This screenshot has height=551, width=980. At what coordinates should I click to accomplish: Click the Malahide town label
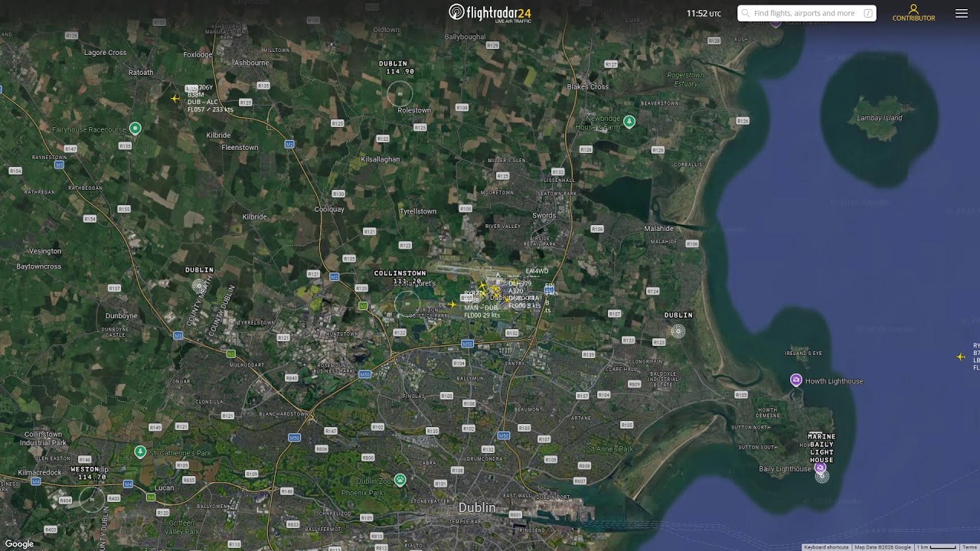[658, 229]
